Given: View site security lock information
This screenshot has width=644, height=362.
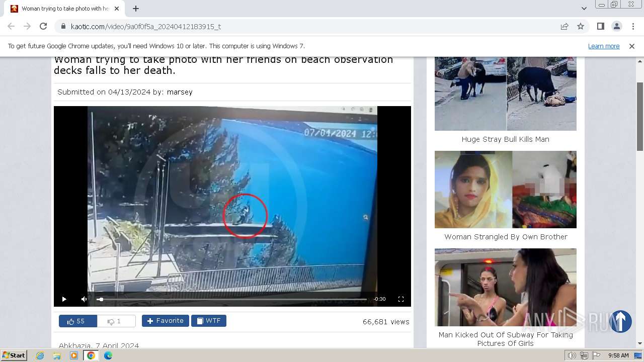Looking at the screenshot, I should pos(63,26).
